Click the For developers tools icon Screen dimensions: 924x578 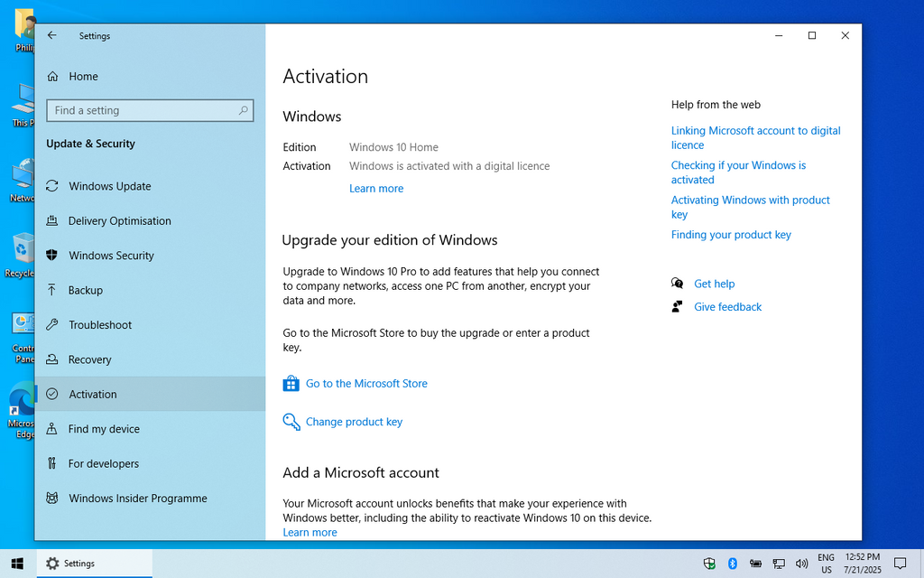point(51,463)
